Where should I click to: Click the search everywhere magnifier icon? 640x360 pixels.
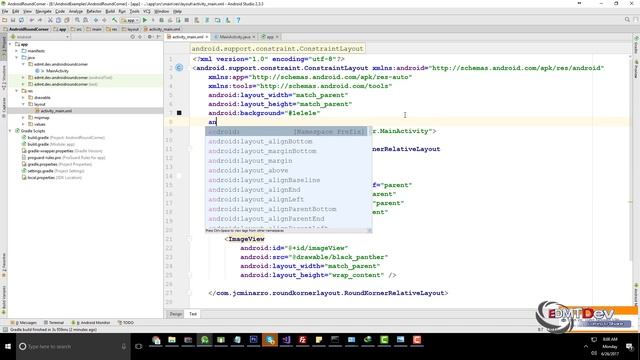click(x=627, y=20)
